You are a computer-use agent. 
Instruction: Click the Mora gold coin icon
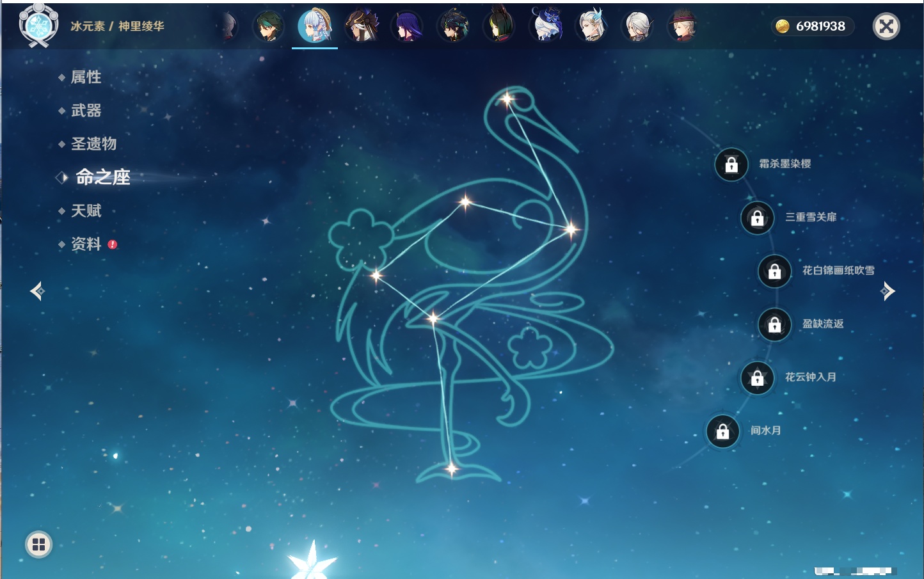[x=782, y=26]
